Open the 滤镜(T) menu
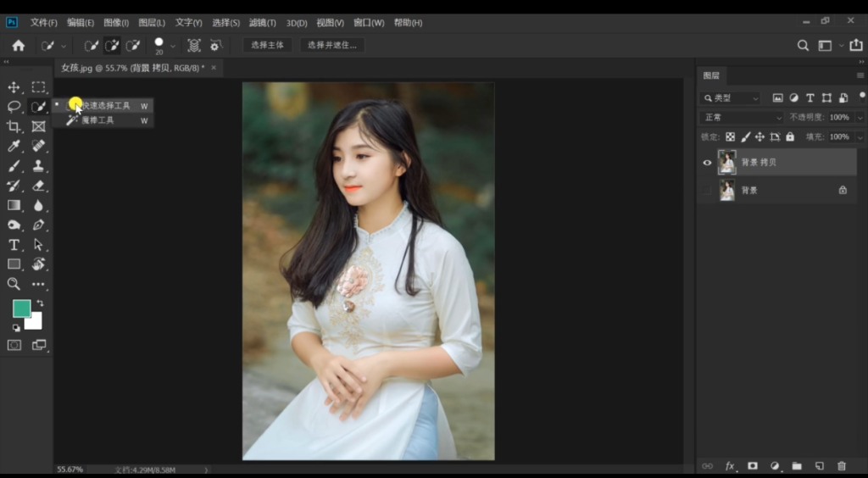This screenshot has width=868, height=478. [x=263, y=23]
